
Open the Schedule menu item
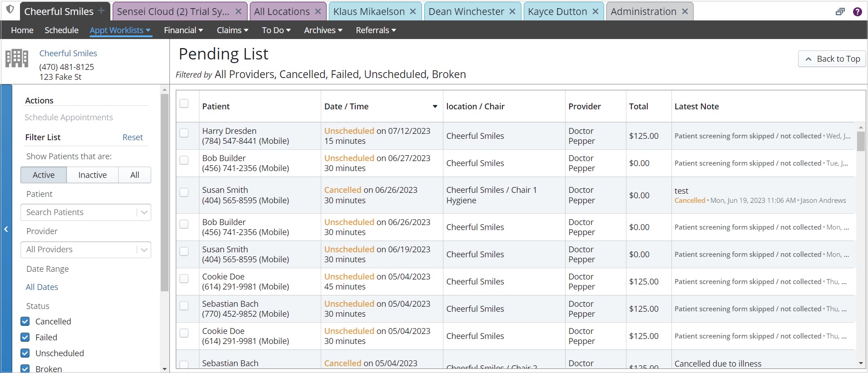tap(61, 30)
